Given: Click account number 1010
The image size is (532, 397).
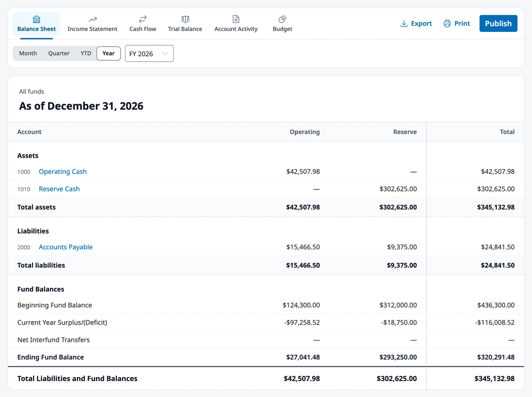Looking at the screenshot, I should 24,189.
